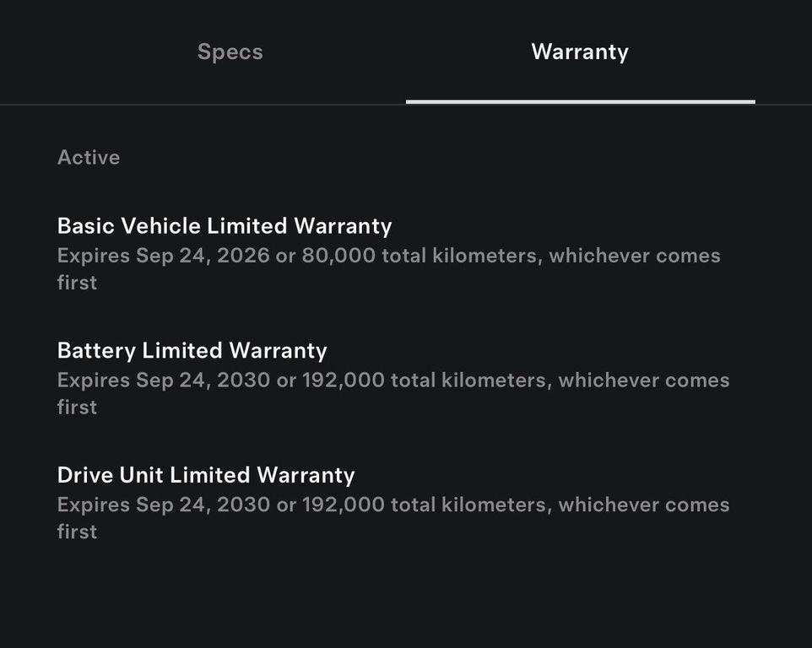Open Battery Limited Warranty entry
Image resolution: width=812 pixels, height=648 pixels.
tap(192, 350)
